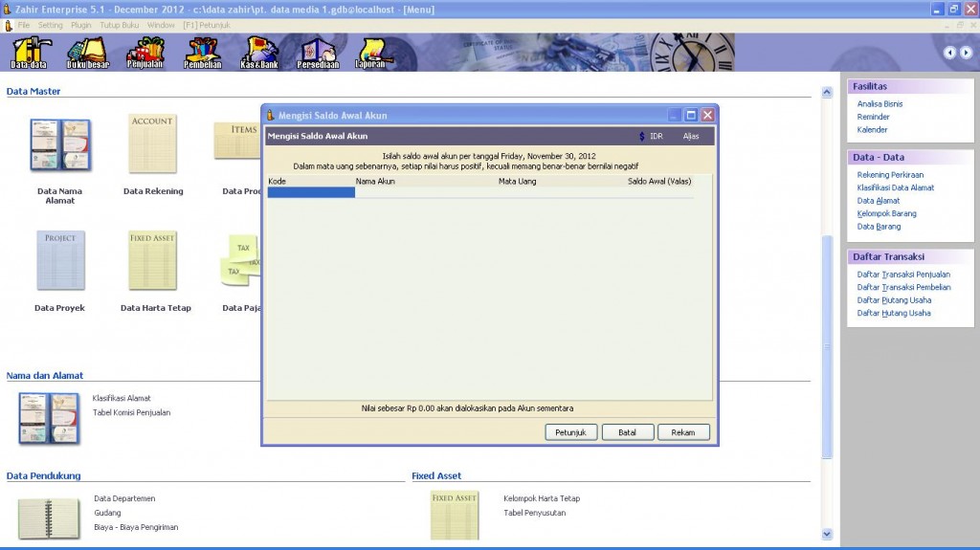
Task: Click the Batal button in dialog
Action: [x=627, y=432]
